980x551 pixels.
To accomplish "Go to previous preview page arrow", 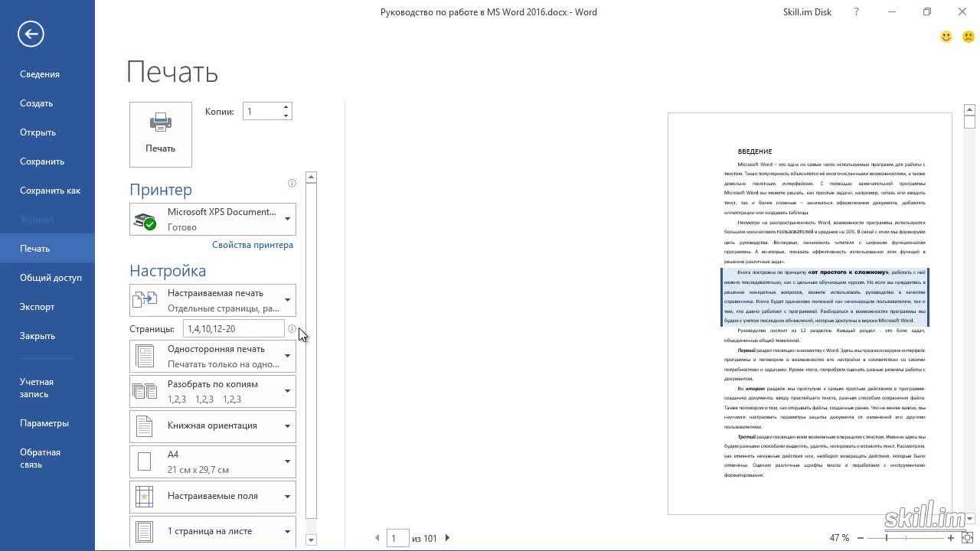I will point(377,538).
